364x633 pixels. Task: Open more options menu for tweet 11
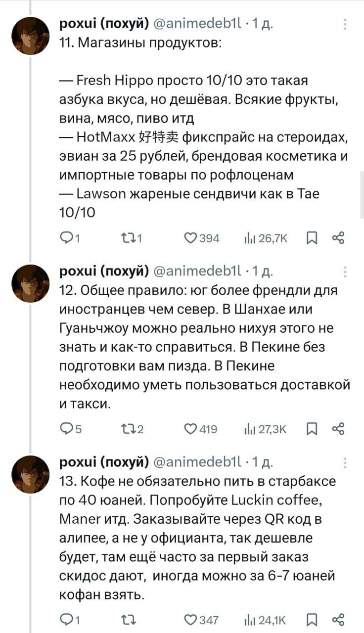point(345,24)
